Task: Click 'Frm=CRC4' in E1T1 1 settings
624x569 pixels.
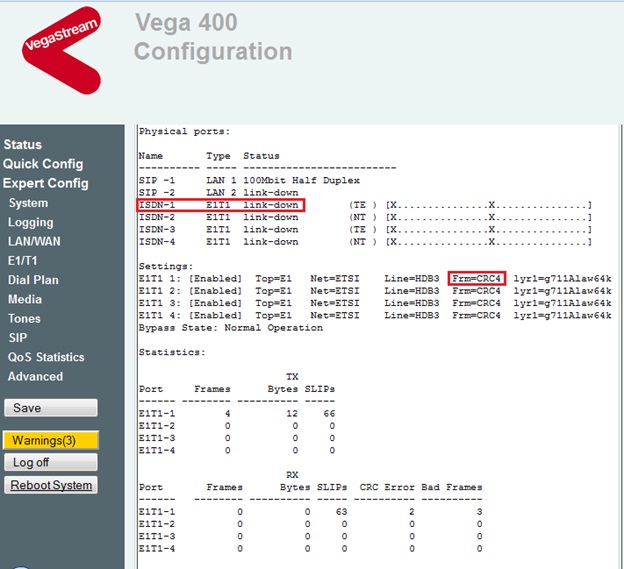Action: coord(477,279)
